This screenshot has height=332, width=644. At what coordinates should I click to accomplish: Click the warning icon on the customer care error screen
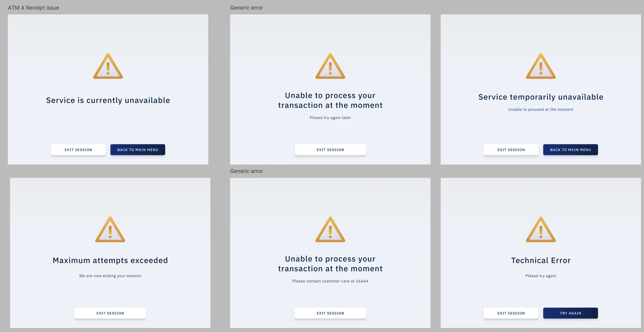330,229
